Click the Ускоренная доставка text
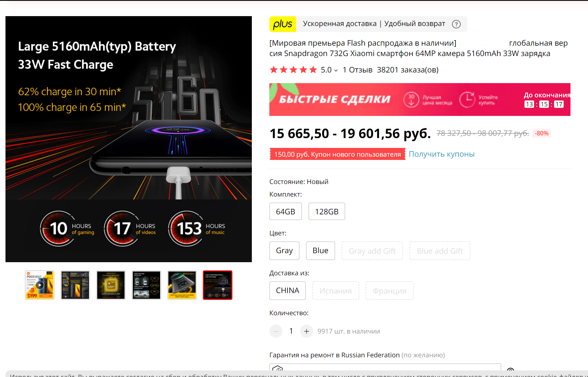 coord(340,24)
